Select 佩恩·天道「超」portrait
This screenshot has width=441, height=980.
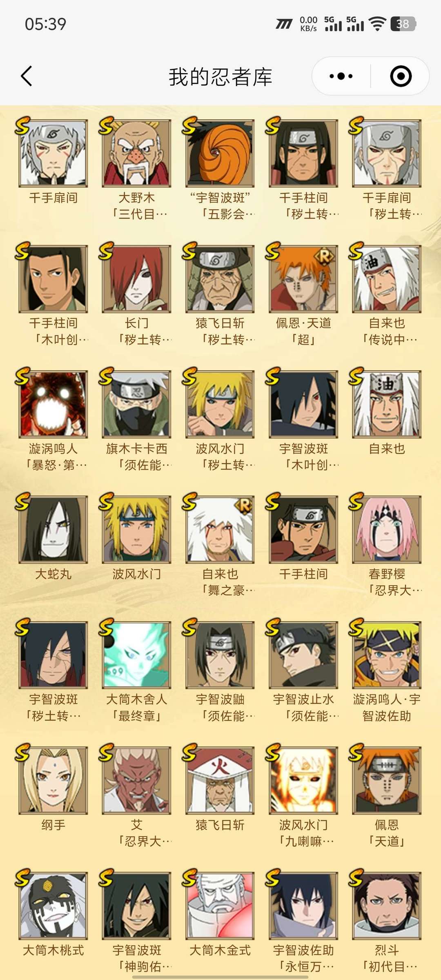point(303,279)
